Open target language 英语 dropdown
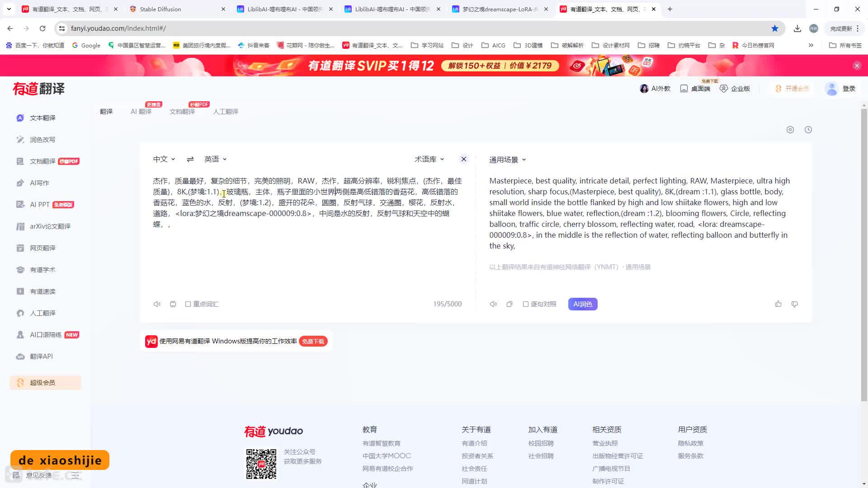 [x=216, y=159]
